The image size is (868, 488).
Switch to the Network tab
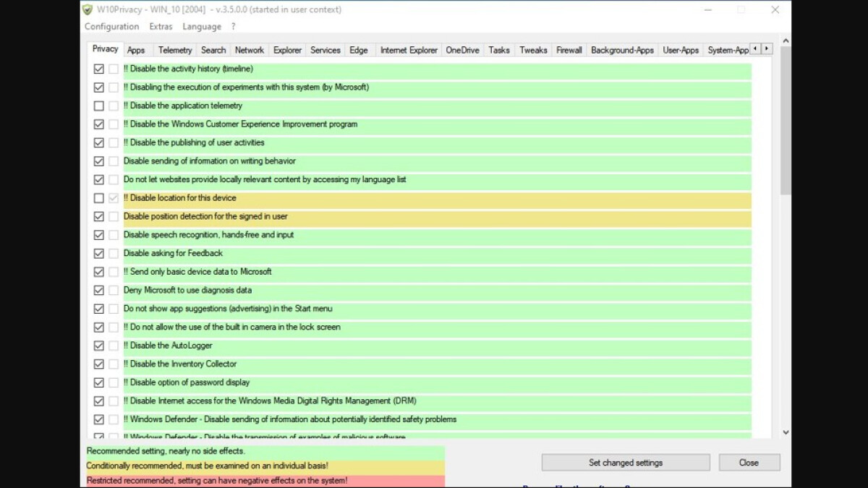coord(250,50)
